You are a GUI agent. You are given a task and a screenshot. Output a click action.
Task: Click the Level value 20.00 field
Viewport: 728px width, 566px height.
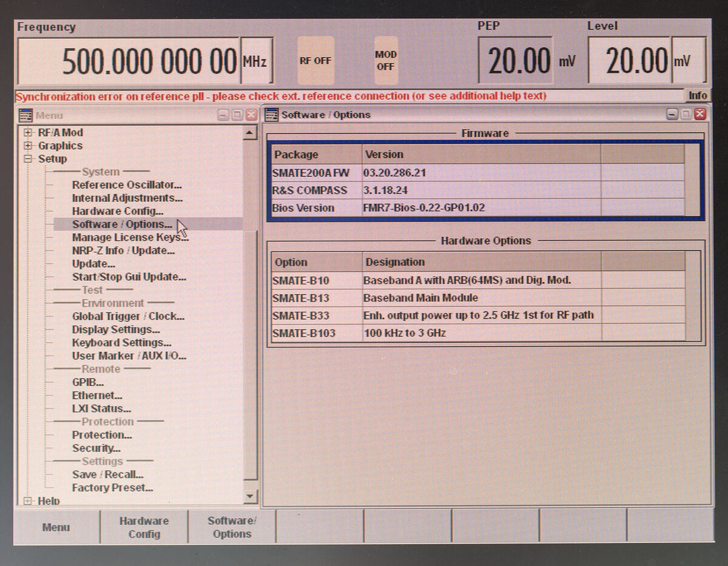point(630,60)
